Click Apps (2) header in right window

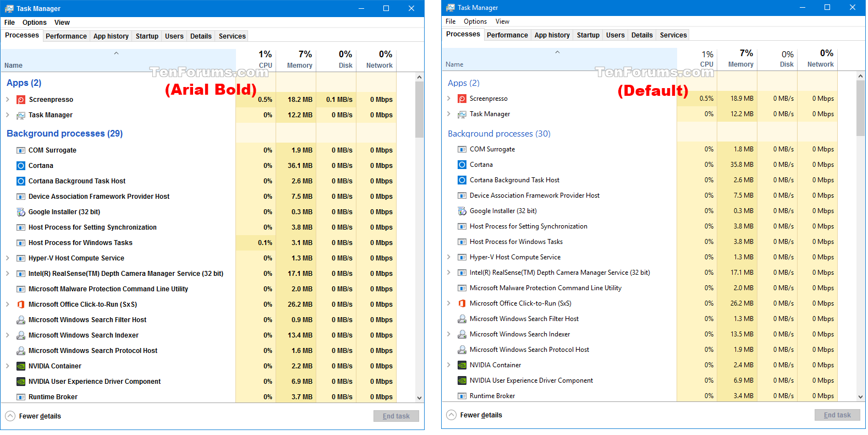pyautogui.click(x=463, y=83)
